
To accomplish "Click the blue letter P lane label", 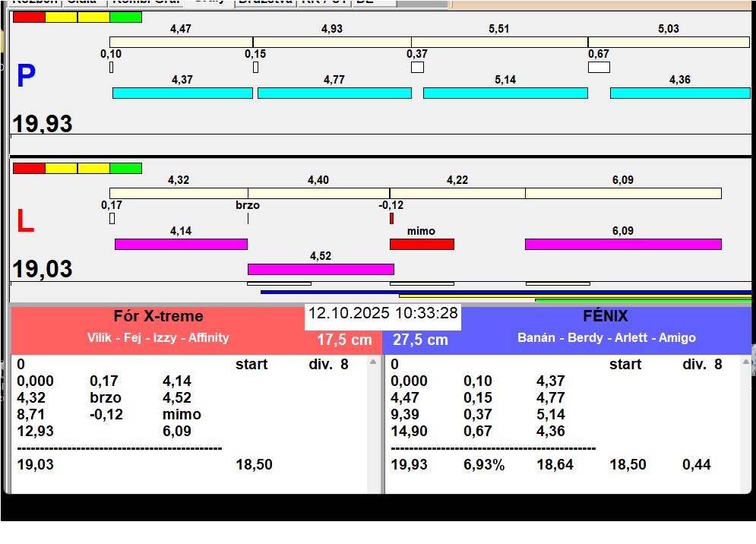I will point(26,76).
